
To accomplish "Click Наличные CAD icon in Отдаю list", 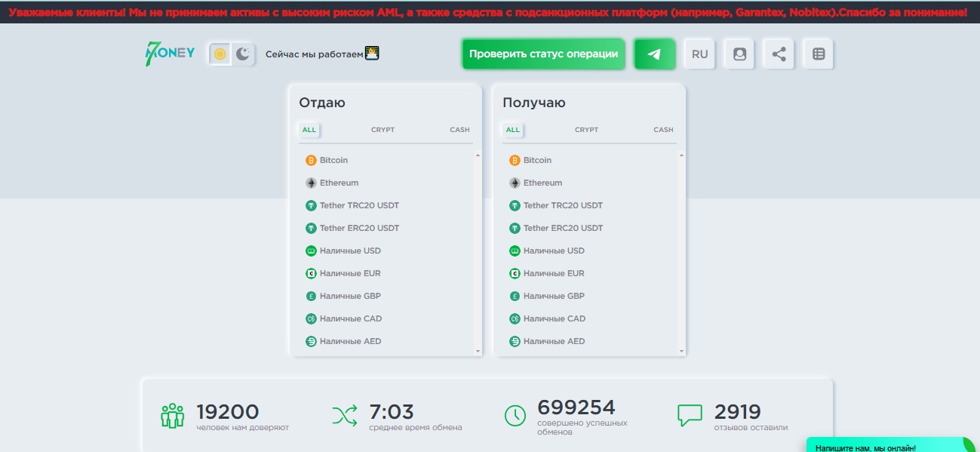I will click(x=311, y=318).
